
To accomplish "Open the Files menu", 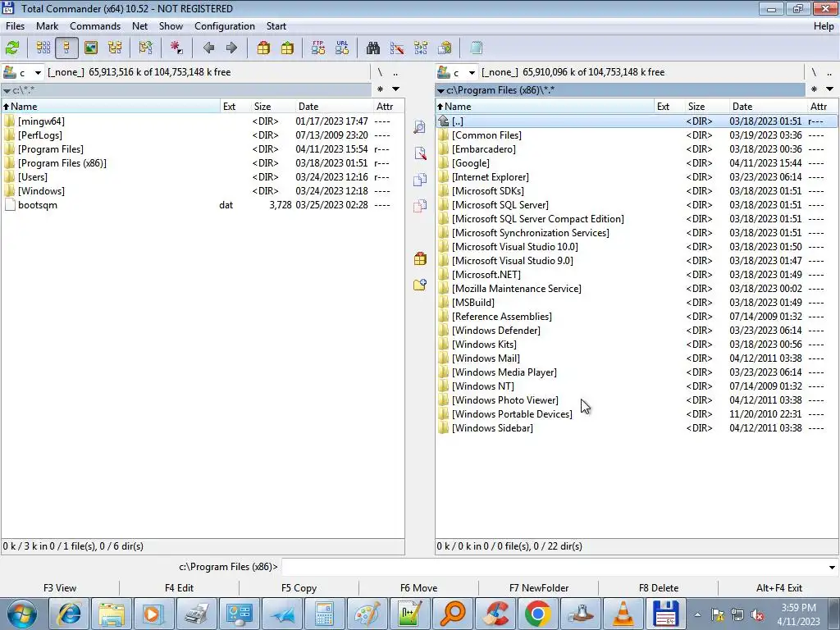I will pyautogui.click(x=15, y=25).
